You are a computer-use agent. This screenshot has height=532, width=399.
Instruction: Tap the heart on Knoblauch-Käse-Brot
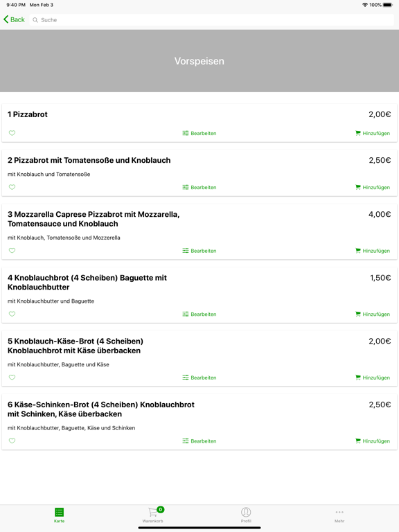(x=12, y=378)
